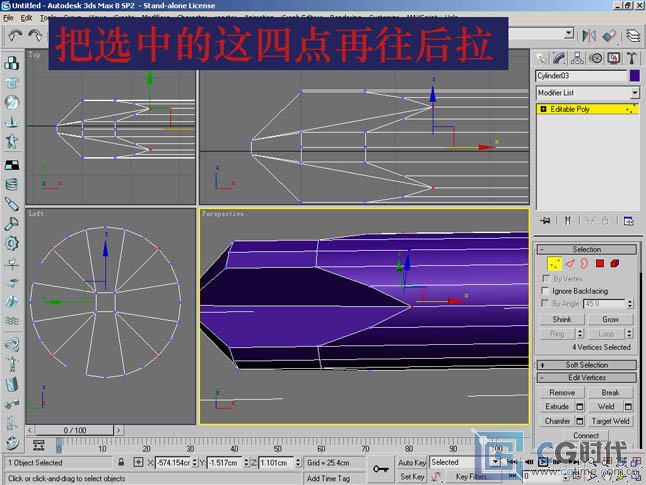Click the Cylinder03 object color swatch
The height and width of the screenshot is (485, 646).
tap(635, 75)
